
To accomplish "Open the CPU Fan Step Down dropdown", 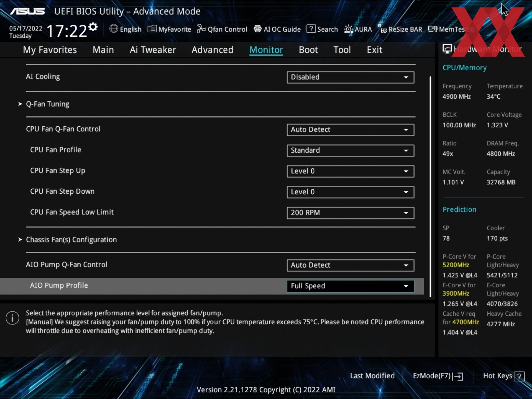I will [x=351, y=192].
